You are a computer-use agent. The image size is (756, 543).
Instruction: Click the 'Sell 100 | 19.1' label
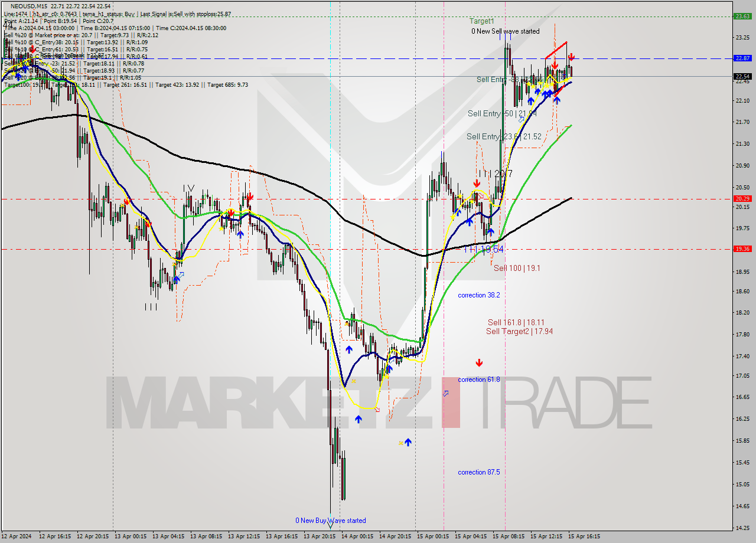[x=517, y=268]
